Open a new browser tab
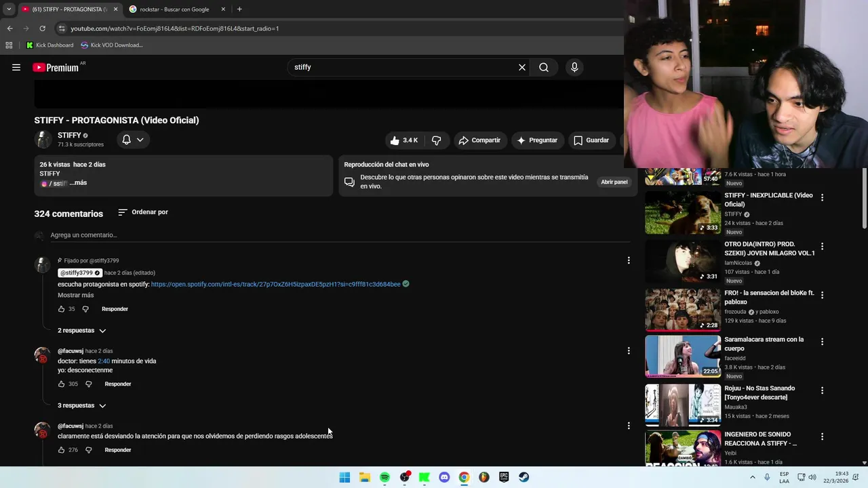 239,9
